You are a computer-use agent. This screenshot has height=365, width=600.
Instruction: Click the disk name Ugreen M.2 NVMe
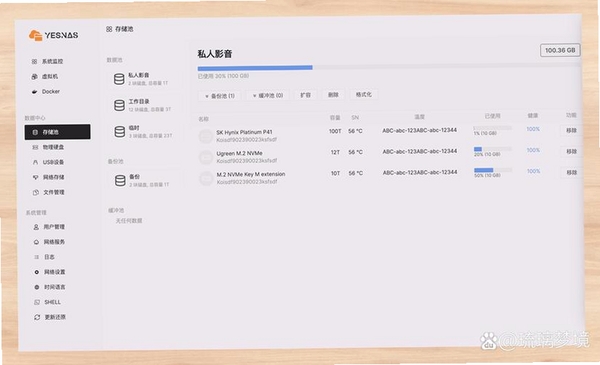(240, 153)
